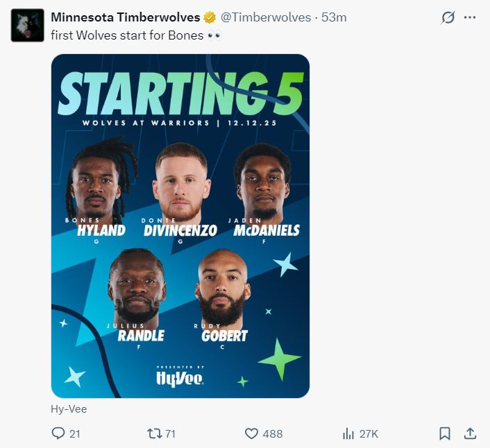Screen dimensions: 490x448
Task: Repost the tweet using the retweet icon
Action: point(155,433)
